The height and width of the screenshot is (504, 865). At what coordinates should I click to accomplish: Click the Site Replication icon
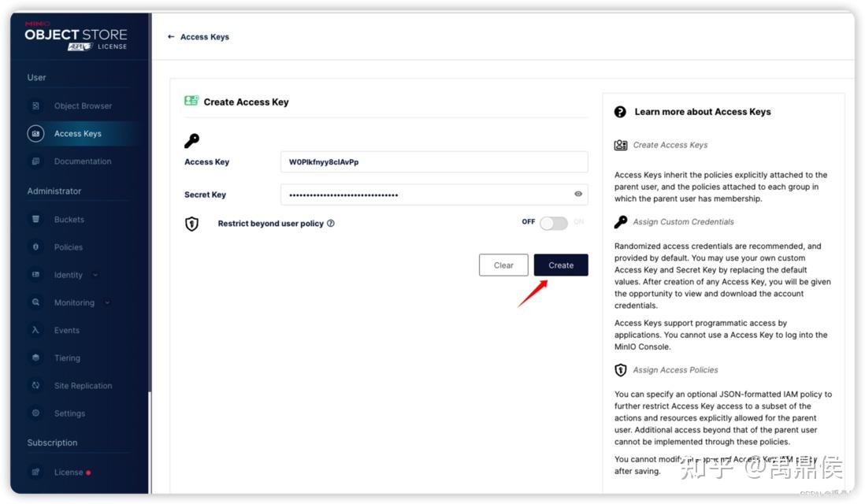tap(35, 386)
